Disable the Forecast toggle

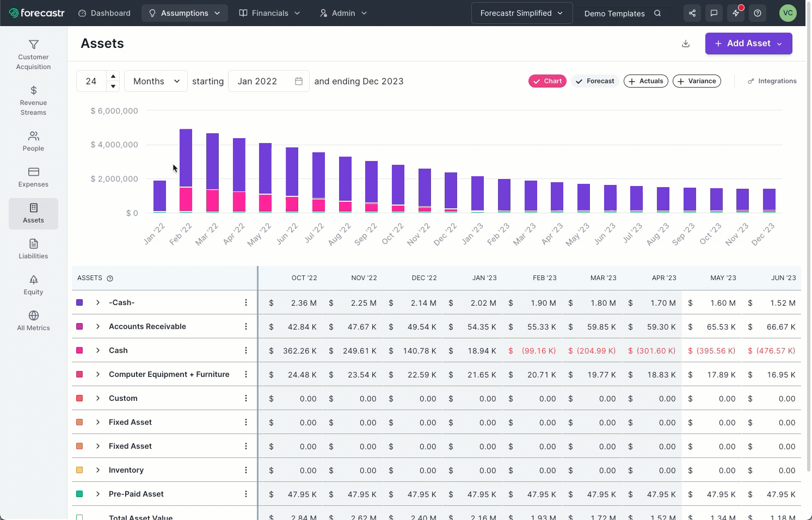(x=594, y=81)
